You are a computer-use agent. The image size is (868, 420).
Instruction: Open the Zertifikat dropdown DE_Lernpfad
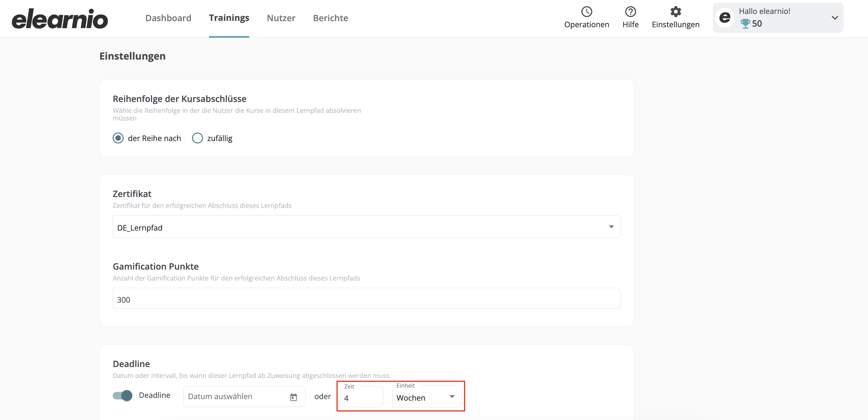click(x=366, y=227)
